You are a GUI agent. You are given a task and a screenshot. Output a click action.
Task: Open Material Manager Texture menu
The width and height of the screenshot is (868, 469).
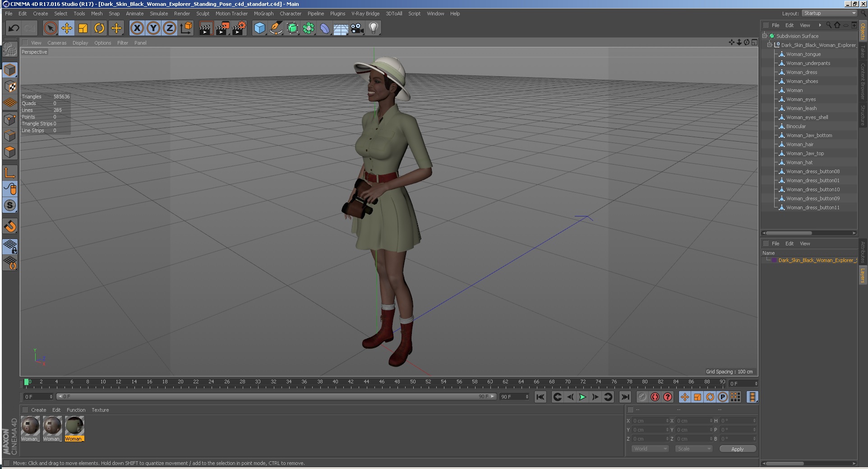[x=100, y=410]
